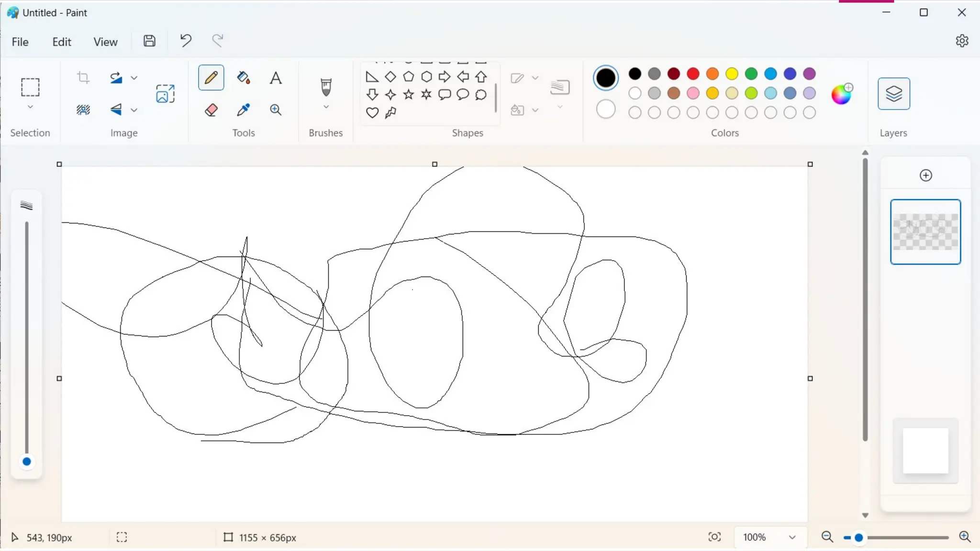Image resolution: width=980 pixels, height=551 pixels.
Task: Choose the Text tool
Action: click(x=276, y=78)
